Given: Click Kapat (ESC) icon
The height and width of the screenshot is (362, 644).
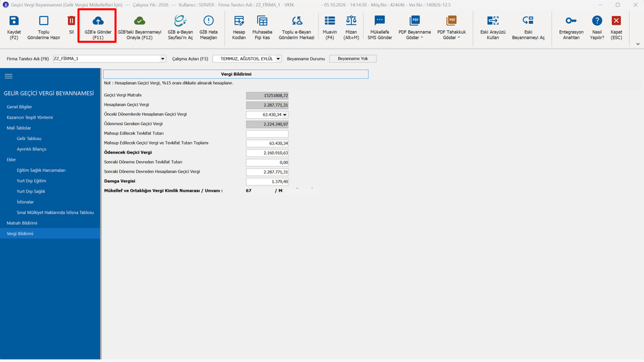Looking at the screenshot, I should point(616,21).
